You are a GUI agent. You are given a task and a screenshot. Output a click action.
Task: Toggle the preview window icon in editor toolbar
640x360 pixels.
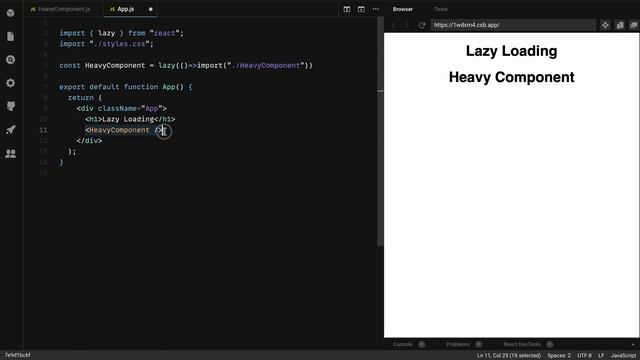click(361, 9)
